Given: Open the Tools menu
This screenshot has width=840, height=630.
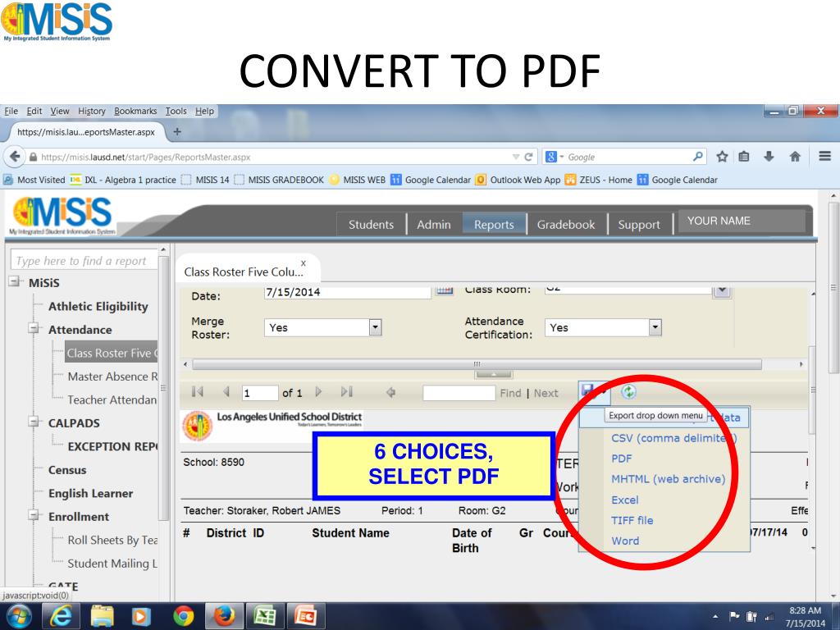Looking at the screenshot, I should pyautogui.click(x=176, y=111).
